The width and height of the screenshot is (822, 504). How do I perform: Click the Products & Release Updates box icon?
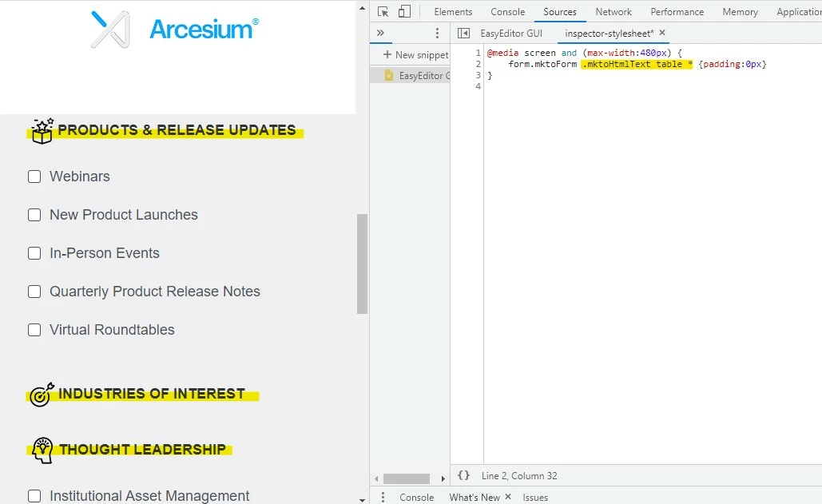tap(42, 131)
